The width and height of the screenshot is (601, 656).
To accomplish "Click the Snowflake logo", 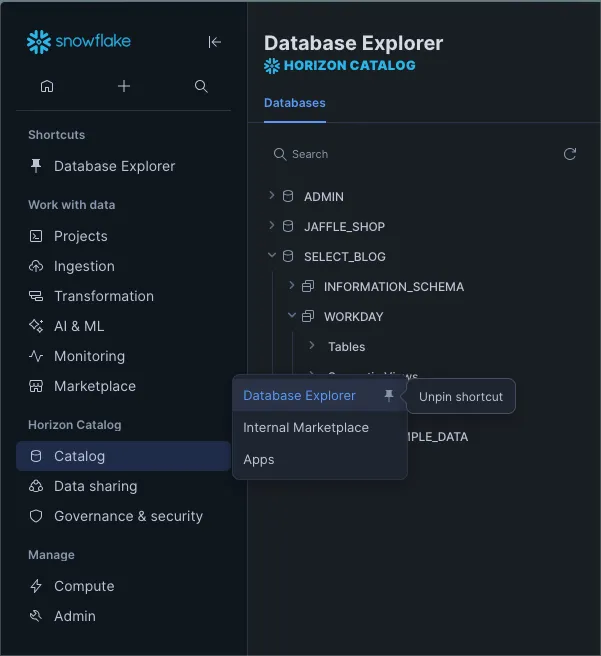I will coord(79,41).
